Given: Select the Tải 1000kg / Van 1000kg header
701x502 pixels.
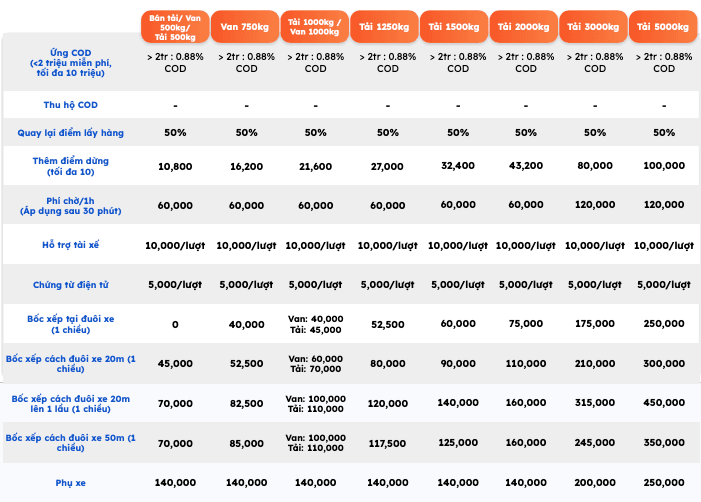Looking at the screenshot, I should [x=315, y=24].
